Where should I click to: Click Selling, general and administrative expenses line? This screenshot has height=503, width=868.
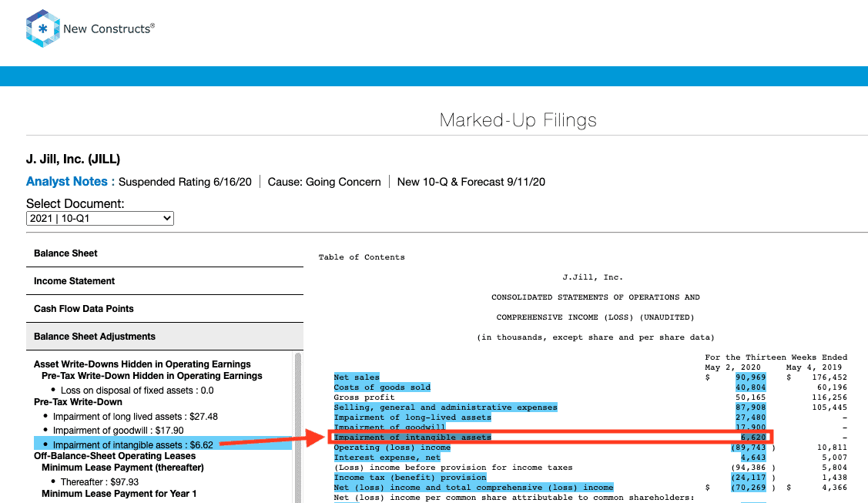point(445,407)
